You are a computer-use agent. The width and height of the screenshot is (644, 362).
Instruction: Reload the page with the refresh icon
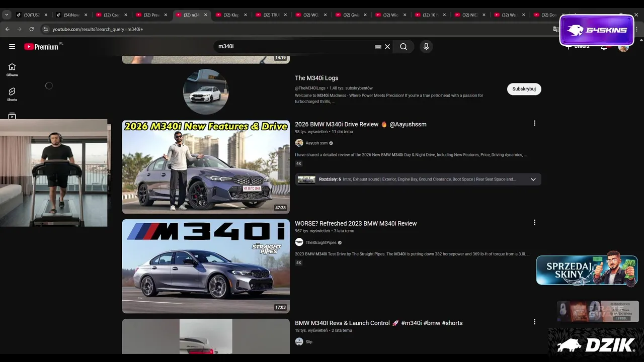tap(32, 29)
